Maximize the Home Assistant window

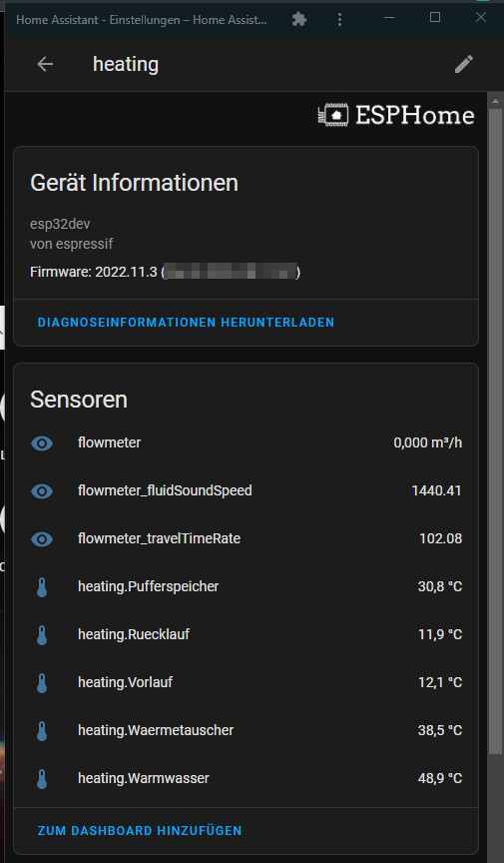click(x=435, y=18)
